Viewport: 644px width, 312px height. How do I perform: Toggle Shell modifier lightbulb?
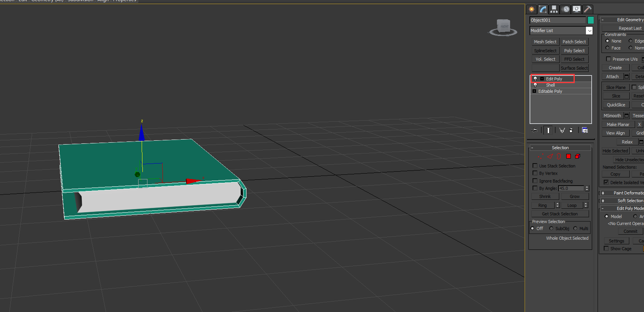pos(535,85)
